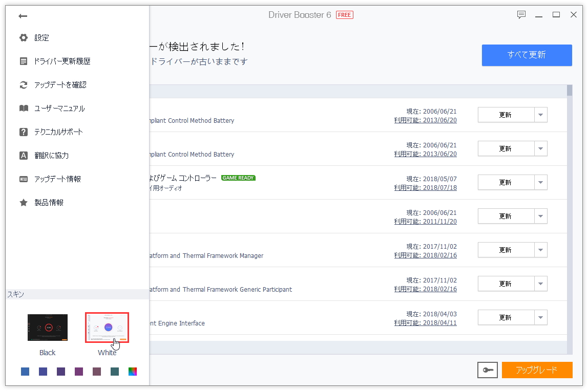Click the NEW update info icon

pyautogui.click(x=24, y=179)
